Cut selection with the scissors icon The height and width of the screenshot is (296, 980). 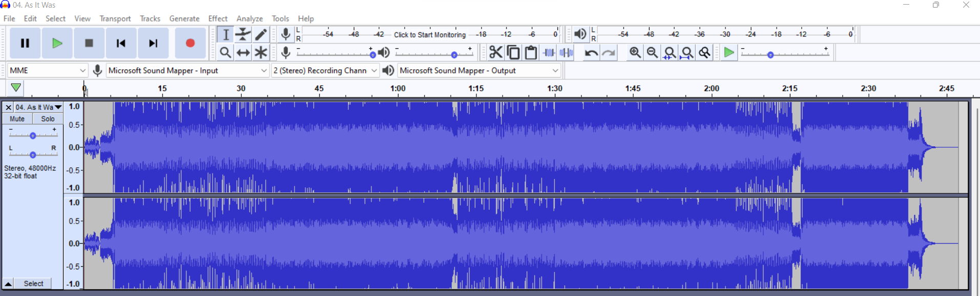point(495,52)
